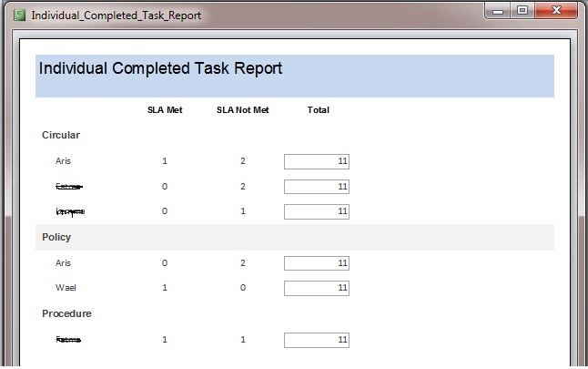Click the SLA Met column header
The image size is (588, 369).
(x=165, y=110)
